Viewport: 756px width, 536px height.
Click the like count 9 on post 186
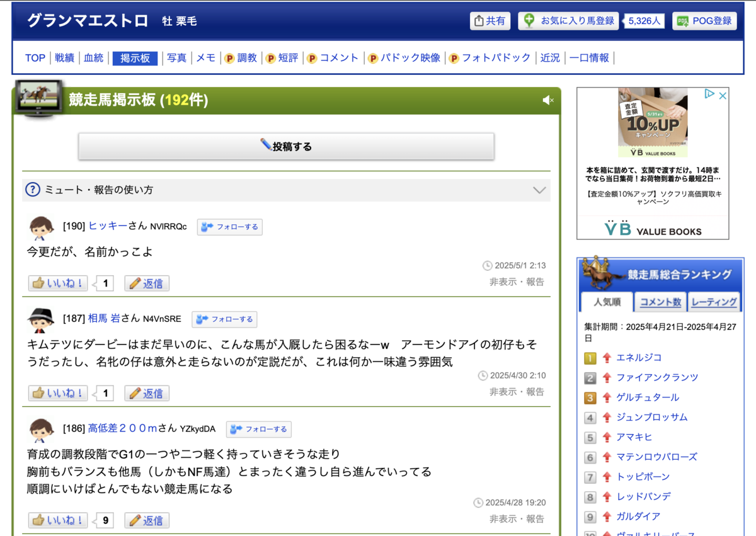105,520
